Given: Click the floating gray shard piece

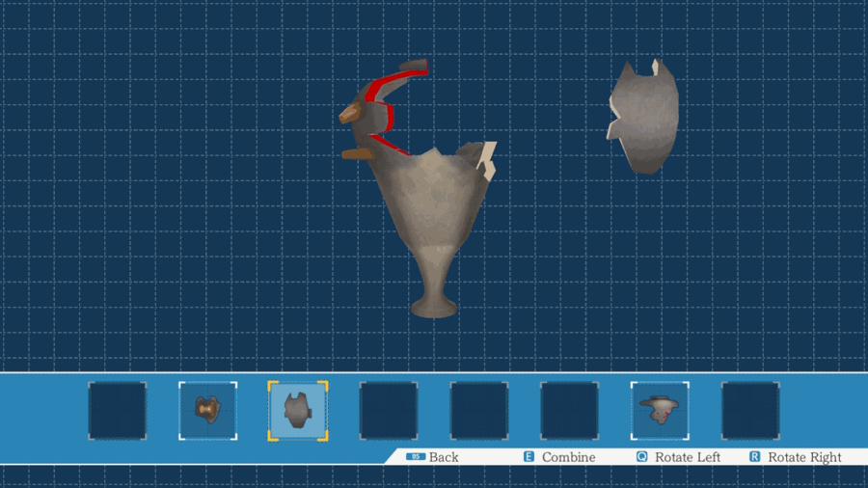Looking at the screenshot, I should pos(643,117).
